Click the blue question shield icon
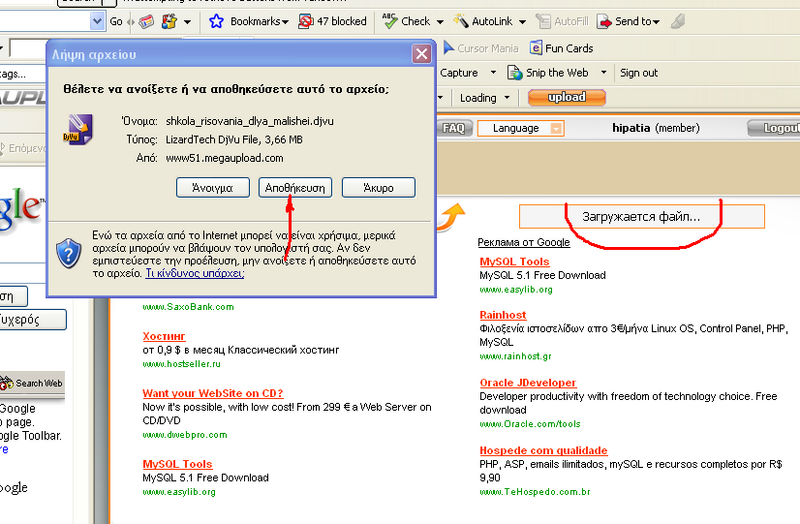Image resolution: width=800 pixels, height=524 pixels. coord(69,253)
